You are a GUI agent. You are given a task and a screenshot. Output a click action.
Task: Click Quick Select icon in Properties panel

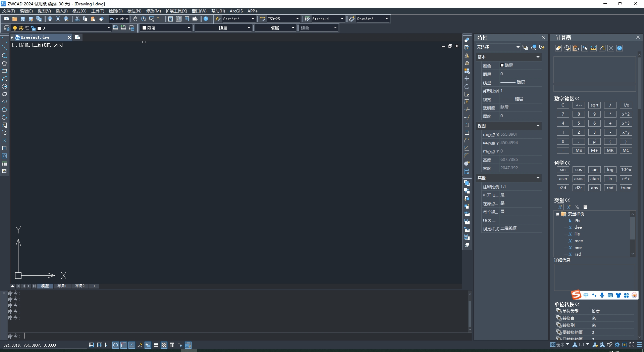click(542, 47)
